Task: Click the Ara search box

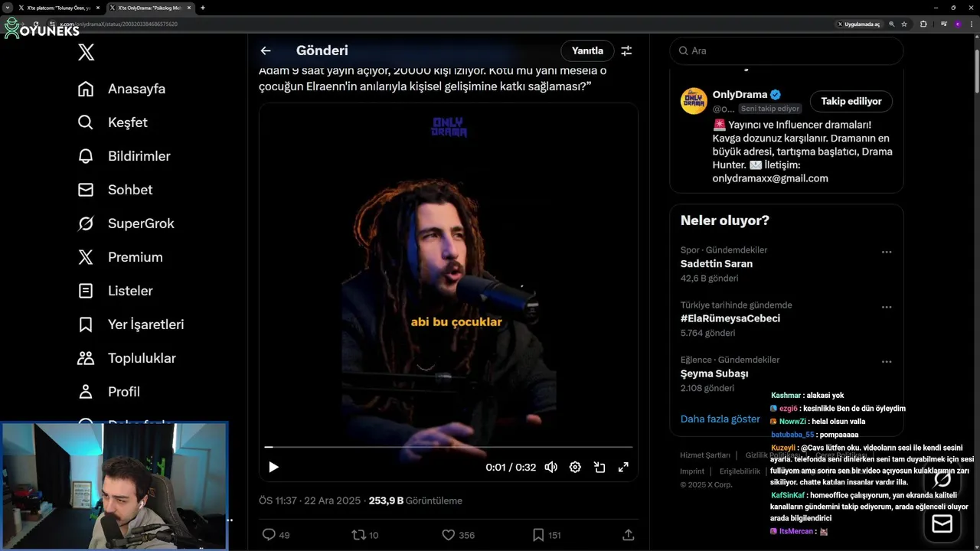Action: (x=786, y=51)
